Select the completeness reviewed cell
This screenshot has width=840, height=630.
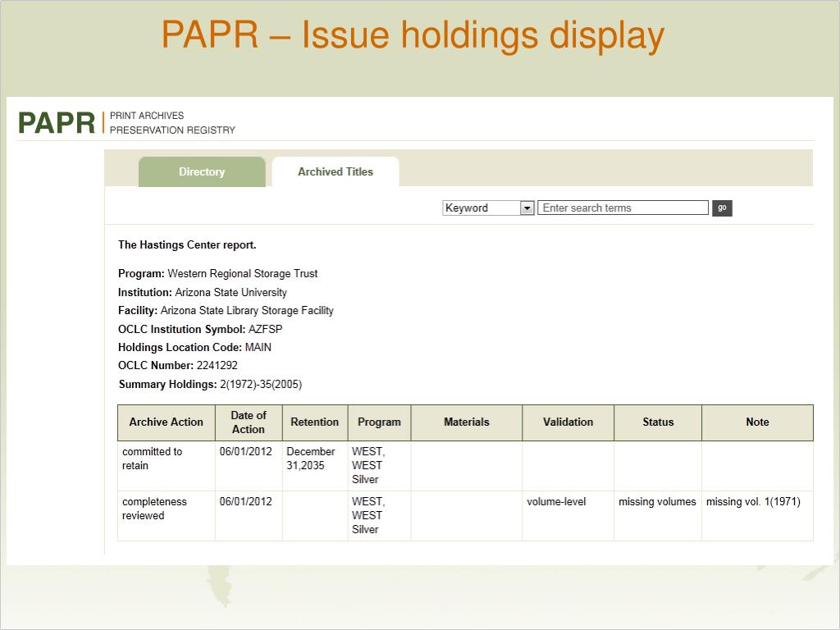point(166,515)
